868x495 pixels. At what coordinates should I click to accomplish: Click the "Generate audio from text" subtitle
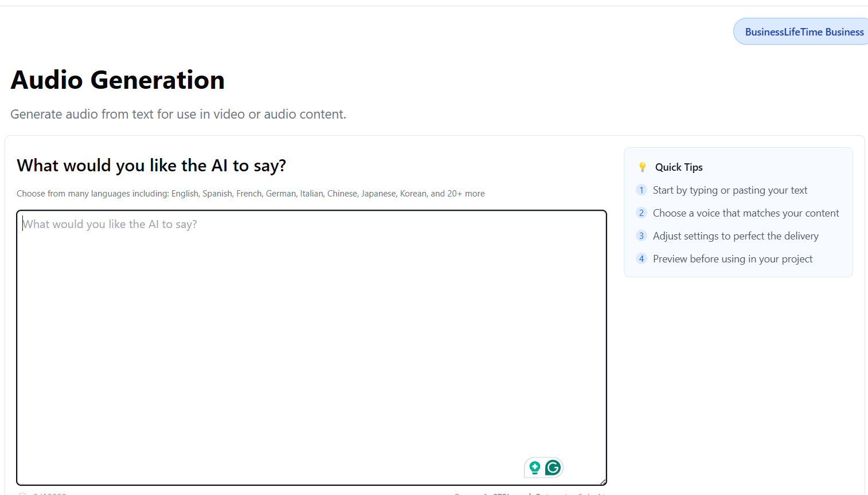pos(178,114)
